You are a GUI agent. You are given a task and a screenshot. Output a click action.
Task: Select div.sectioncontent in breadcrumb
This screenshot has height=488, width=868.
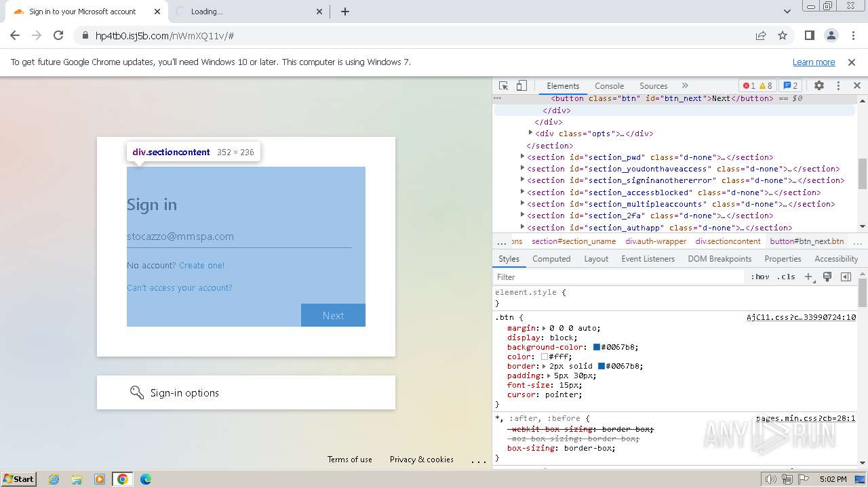(x=728, y=241)
